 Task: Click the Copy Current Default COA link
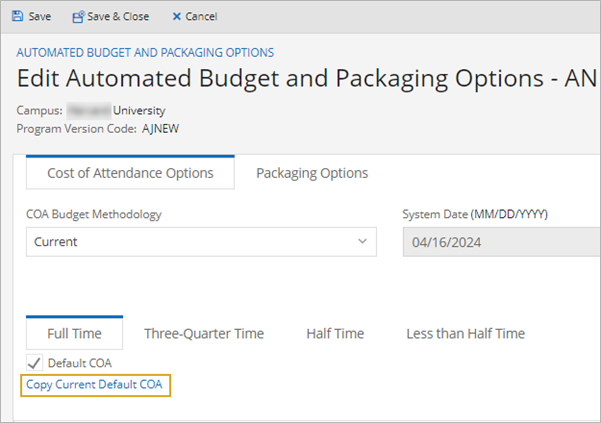[94, 385]
